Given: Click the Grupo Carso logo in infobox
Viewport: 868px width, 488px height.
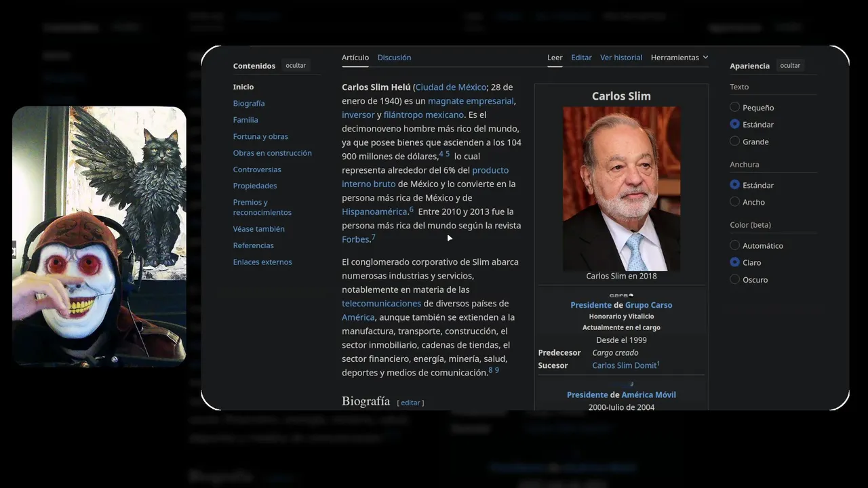Looking at the screenshot, I should [x=621, y=296].
